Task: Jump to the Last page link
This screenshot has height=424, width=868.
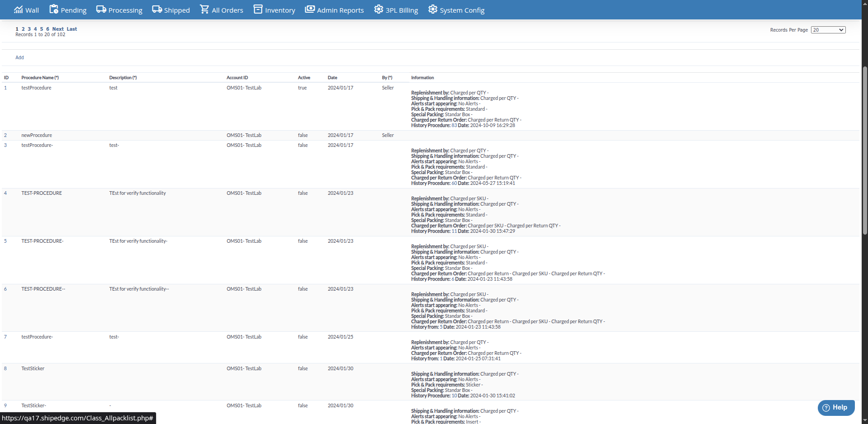Action: coord(72,29)
